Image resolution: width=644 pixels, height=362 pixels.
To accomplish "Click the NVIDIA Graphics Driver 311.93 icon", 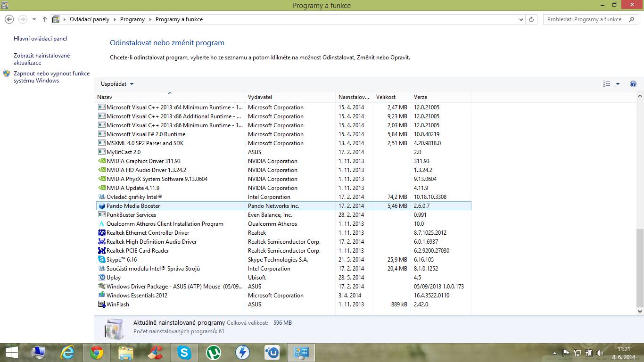I will click(x=102, y=161).
